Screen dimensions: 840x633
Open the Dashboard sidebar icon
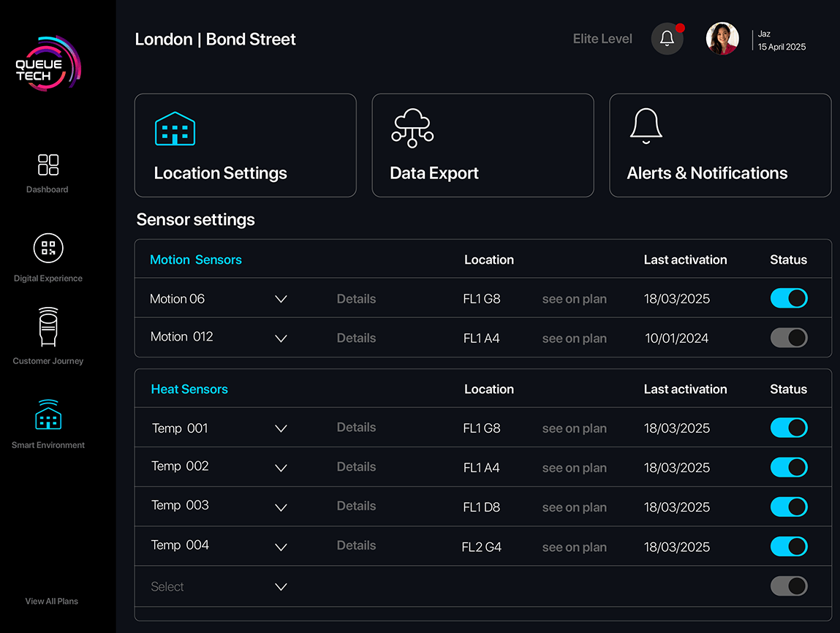click(48, 164)
